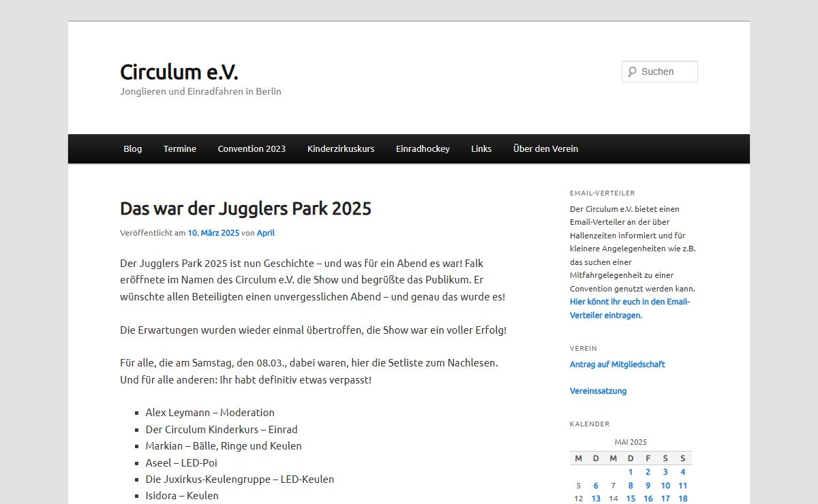Screen dimensions: 818x504
Task: Click the Circulum e.V. site title
Action: (179, 72)
